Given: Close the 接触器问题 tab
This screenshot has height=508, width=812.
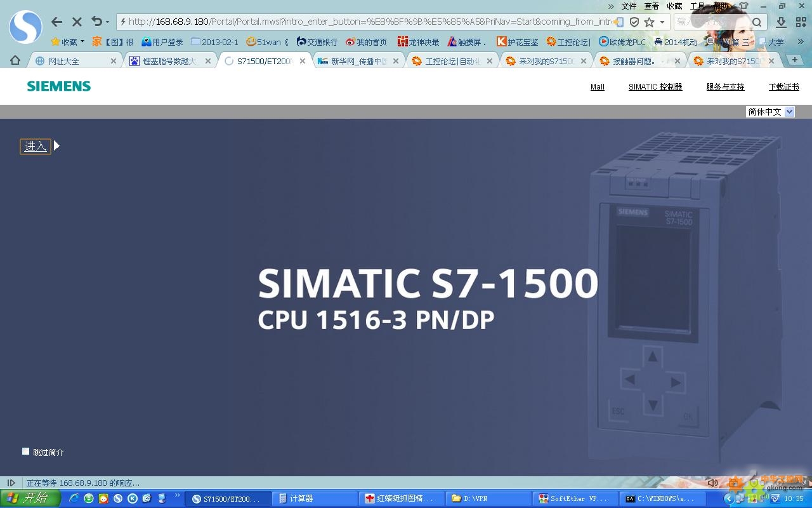Looking at the screenshot, I should tap(678, 61).
